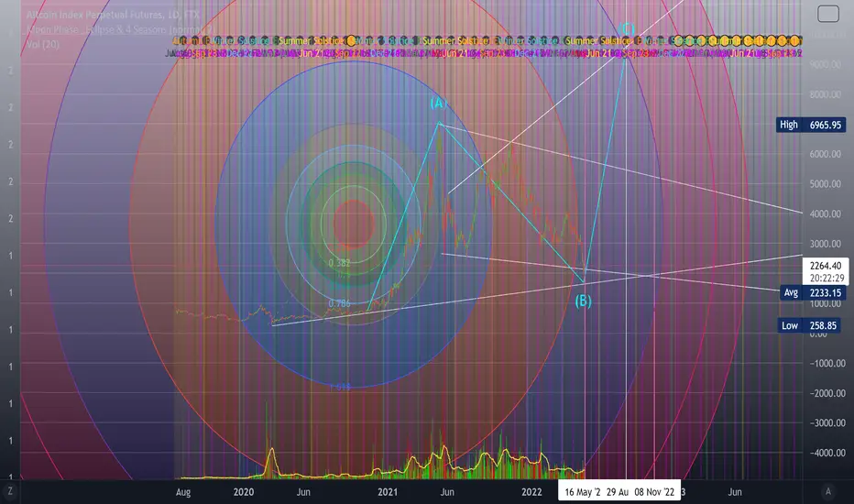Select the Vol (20) indicator label
Image resolution: width=854 pixels, height=504 pixels.
43,44
